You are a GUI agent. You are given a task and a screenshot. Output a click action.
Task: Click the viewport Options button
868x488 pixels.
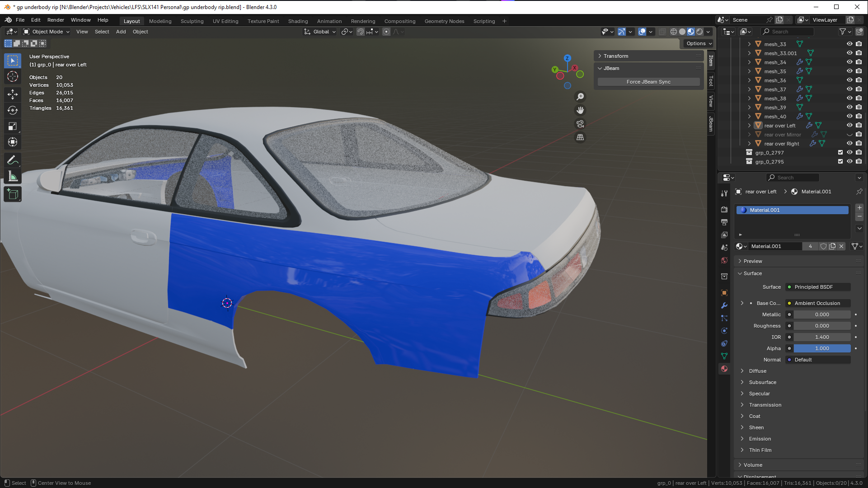coord(699,43)
